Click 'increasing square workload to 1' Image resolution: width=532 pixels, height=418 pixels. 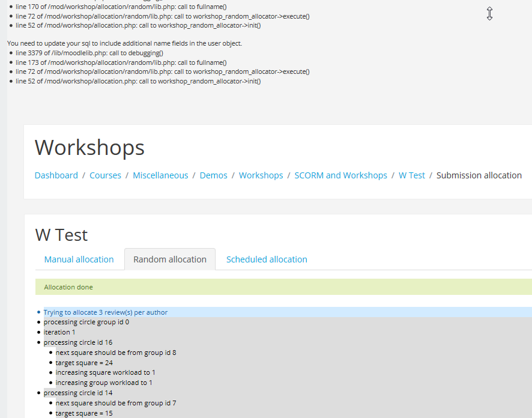[x=106, y=372]
